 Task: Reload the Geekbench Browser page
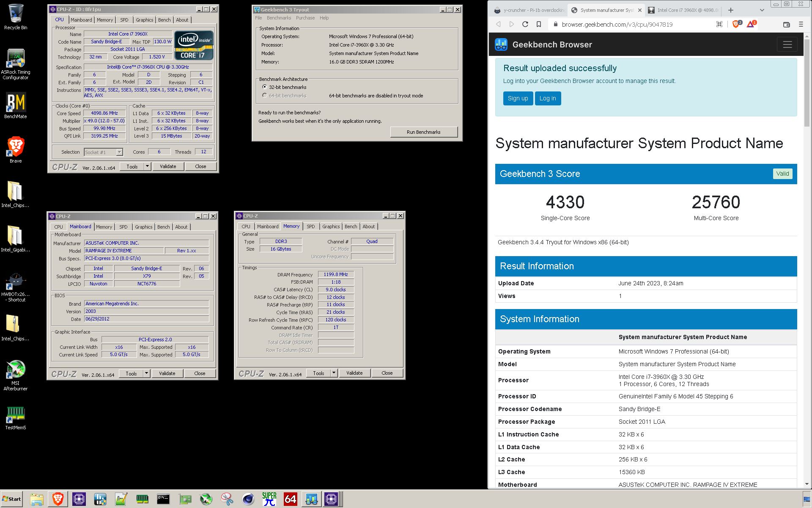525,25
